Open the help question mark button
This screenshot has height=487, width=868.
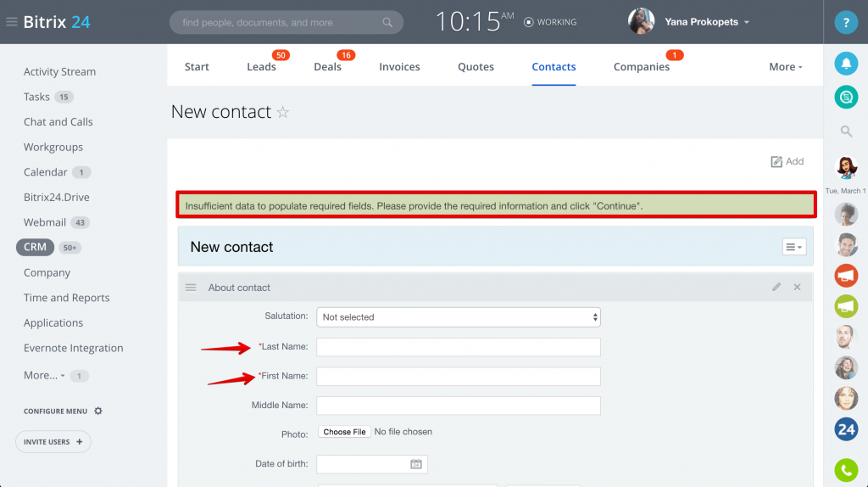tap(846, 22)
